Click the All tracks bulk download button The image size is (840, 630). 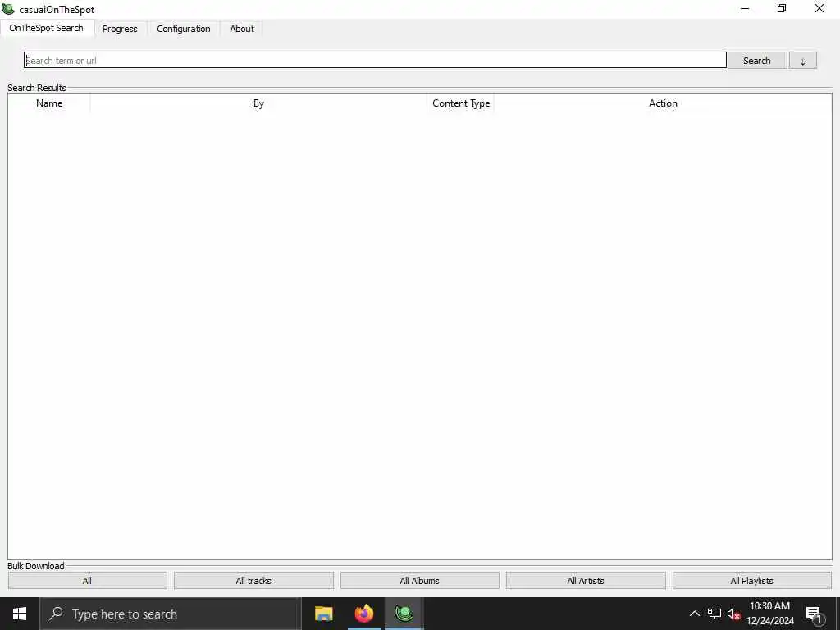253,581
